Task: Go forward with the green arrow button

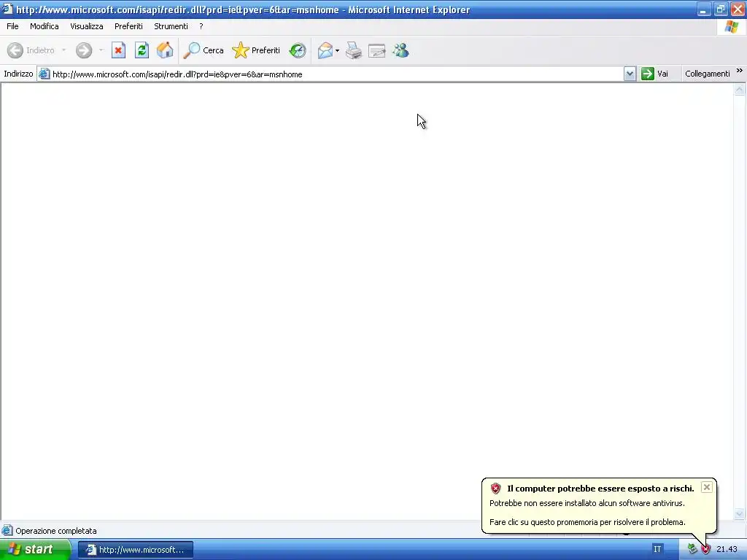Action: (84, 50)
